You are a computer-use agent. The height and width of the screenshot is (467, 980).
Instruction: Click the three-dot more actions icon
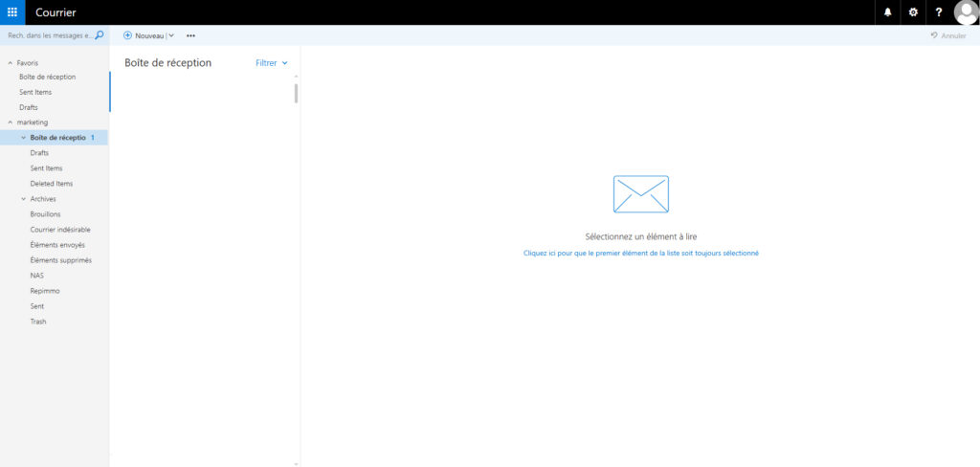190,35
